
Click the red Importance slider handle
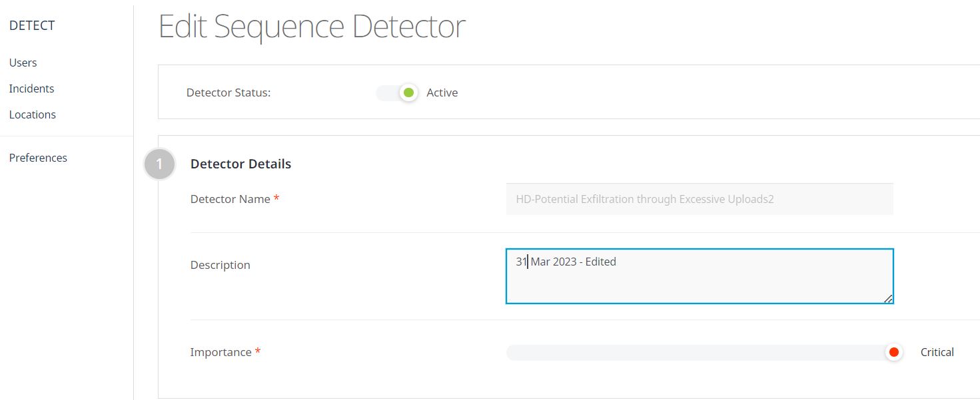tap(894, 352)
